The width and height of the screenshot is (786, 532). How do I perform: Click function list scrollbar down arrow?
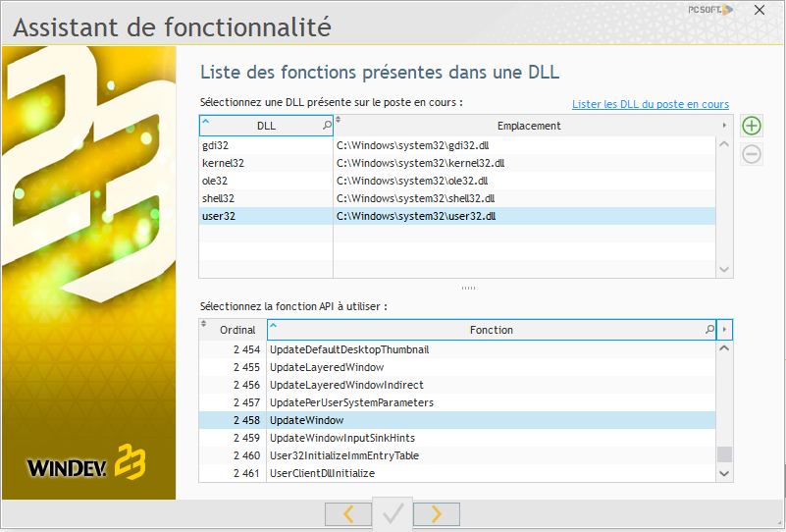(x=724, y=473)
